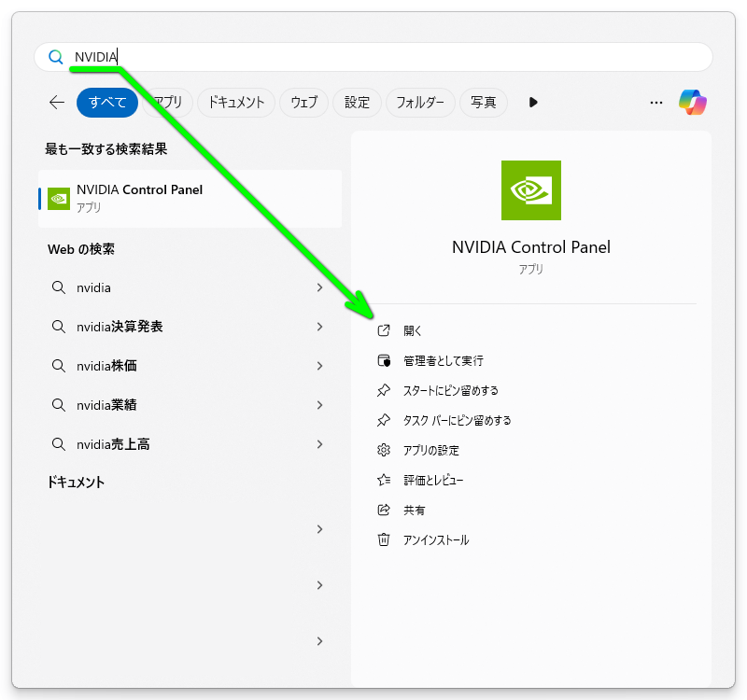
Task: Expand chevron for nvidia株価 suggestion
Action: [x=319, y=366]
